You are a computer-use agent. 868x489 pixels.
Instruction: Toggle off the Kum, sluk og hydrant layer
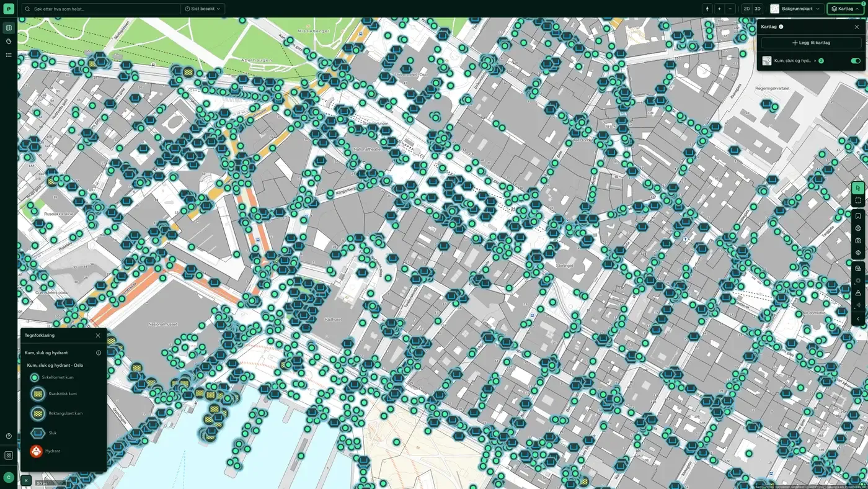click(x=856, y=61)
